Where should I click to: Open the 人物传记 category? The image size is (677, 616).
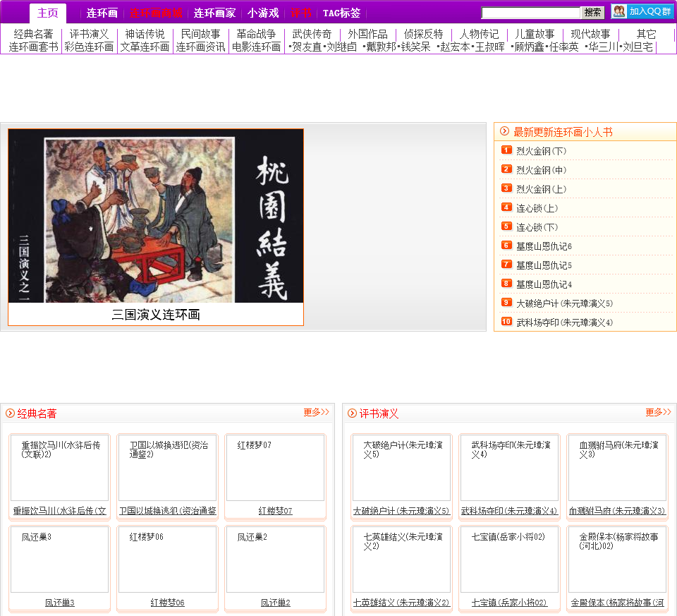click(x=479, y=34)
